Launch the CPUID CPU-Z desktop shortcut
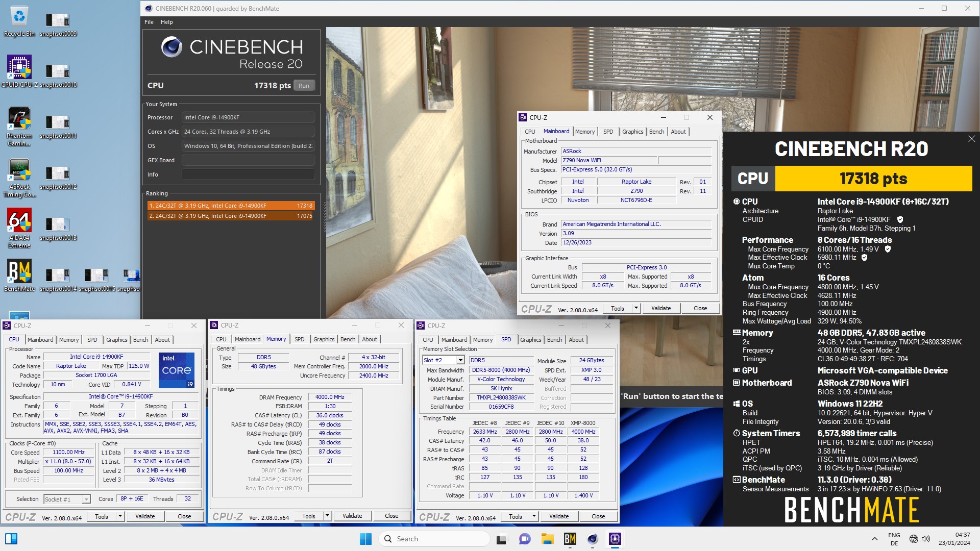980x551 pixels. pos(19,71)
